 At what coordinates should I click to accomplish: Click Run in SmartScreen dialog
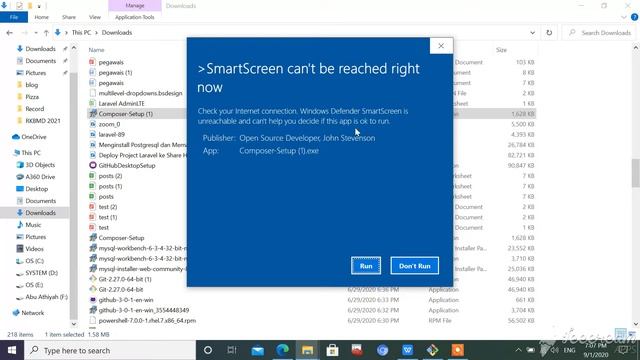366,266
